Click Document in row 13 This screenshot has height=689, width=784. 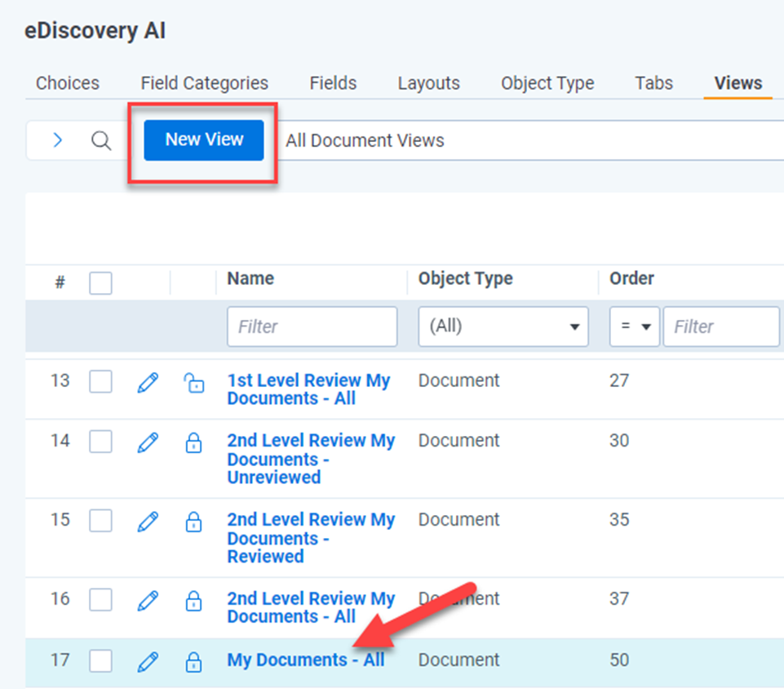pyautogui.click(x=459, y=380)
